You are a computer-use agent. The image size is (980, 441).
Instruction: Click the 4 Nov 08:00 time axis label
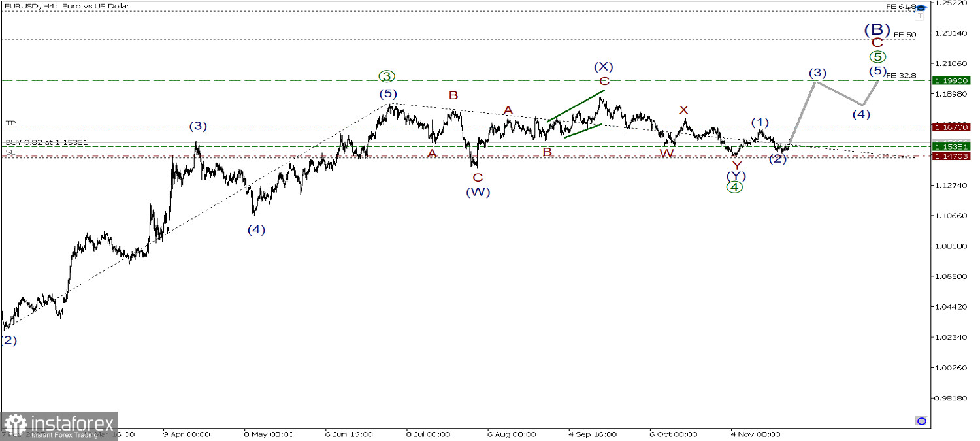(x=756, y=434)
